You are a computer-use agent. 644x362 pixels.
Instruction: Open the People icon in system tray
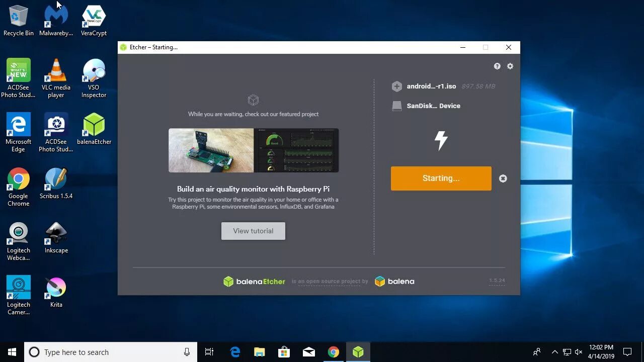click(x=537, y=352)
